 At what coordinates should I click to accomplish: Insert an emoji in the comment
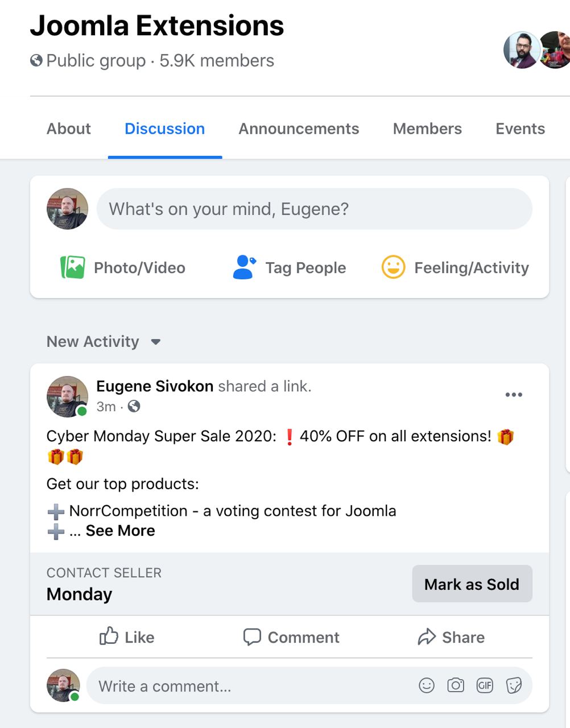[427, 685]
